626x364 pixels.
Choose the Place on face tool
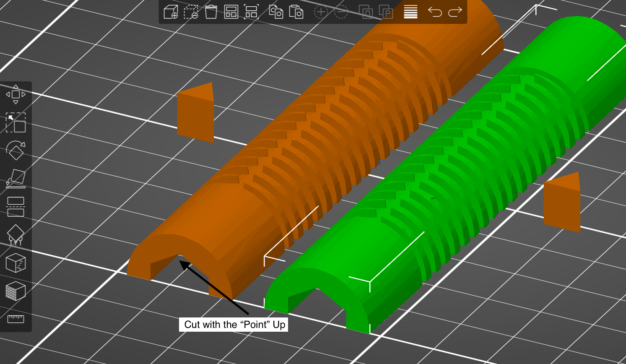point(16,178)
